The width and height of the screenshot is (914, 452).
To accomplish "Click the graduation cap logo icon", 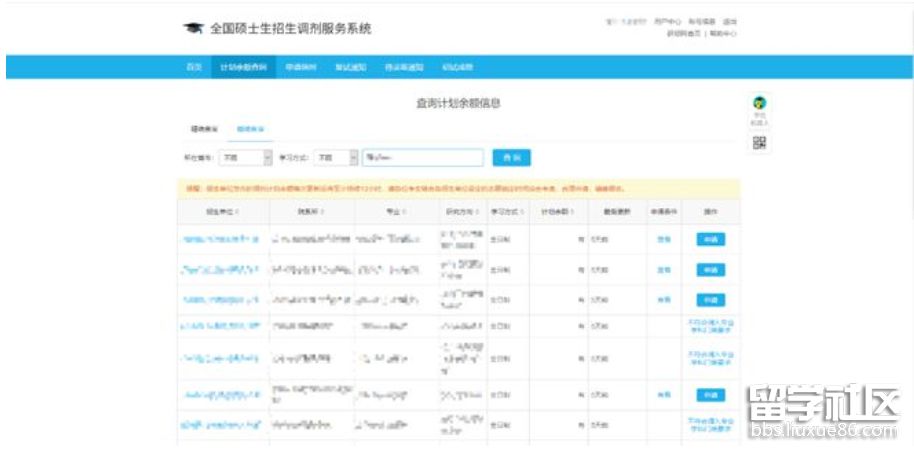I will coord(192,28).
